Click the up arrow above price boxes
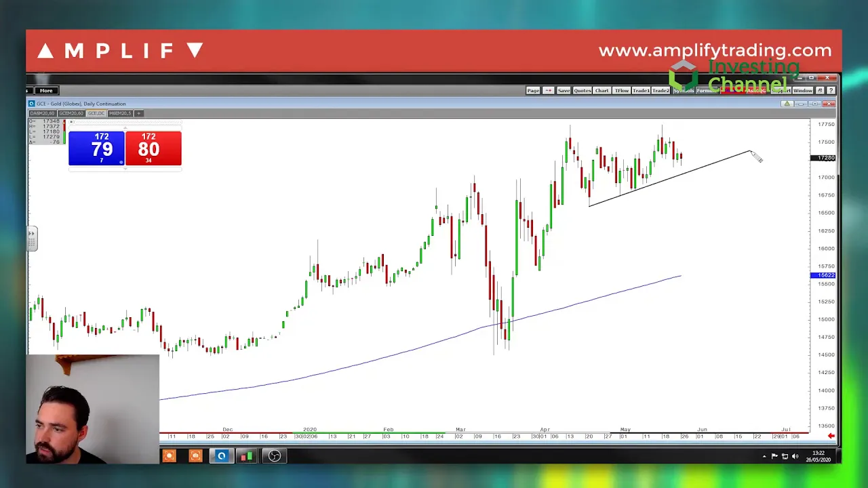This screenshot has width=868, height=488. (125, 128)
